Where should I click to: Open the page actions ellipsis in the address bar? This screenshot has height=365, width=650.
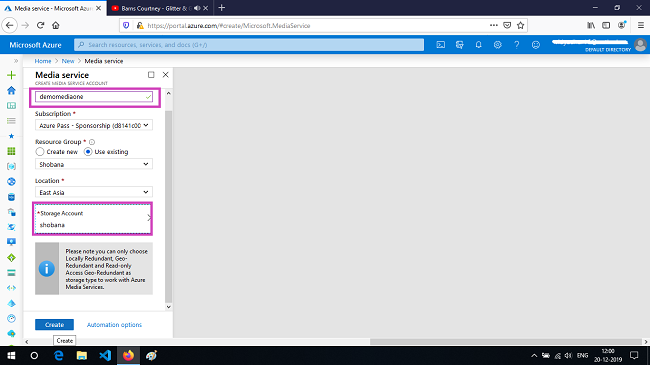[493, 25]
